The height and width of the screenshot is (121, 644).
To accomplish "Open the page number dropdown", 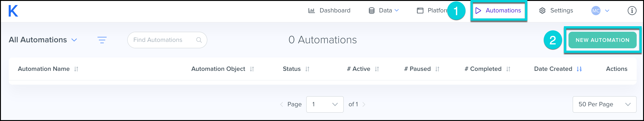I will pyautogui.click(x=325, y=104).
